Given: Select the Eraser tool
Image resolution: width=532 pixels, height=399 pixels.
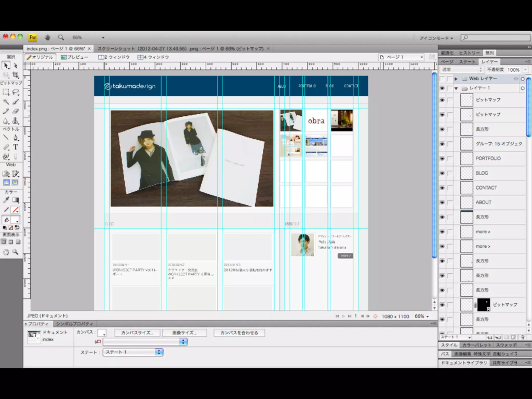Looking at the screenshot, I should pos(16,111).
